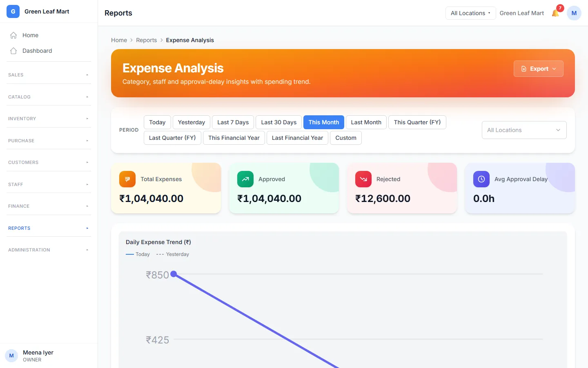Click the Dashboard icon in sidebar
The image size is (588, 368).
click(13, 51)
